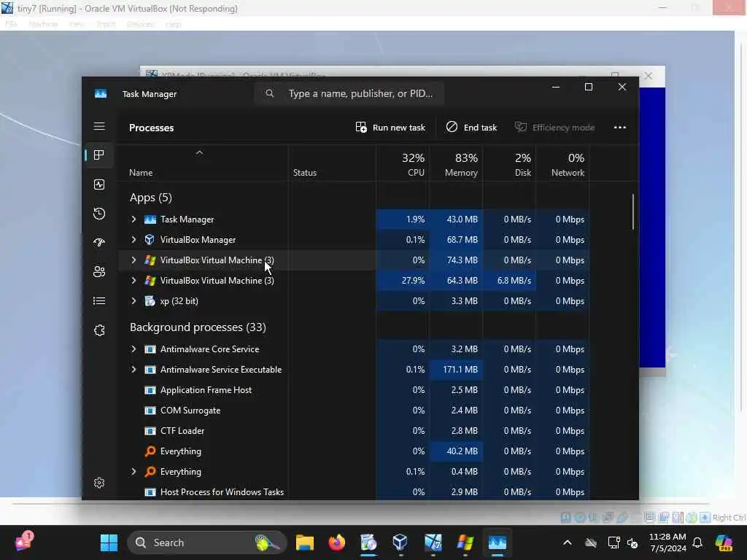Open the clock showing 11:28 AM 7/5/2024
Viewport: 747px width, 560px height.
coord(667,542)
